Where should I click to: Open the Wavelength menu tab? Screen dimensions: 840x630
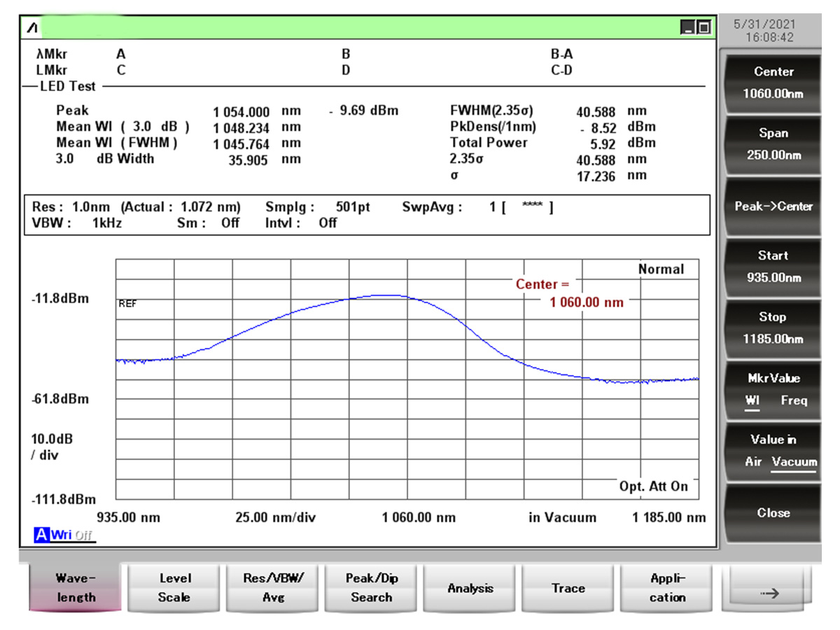click(76, 588)
